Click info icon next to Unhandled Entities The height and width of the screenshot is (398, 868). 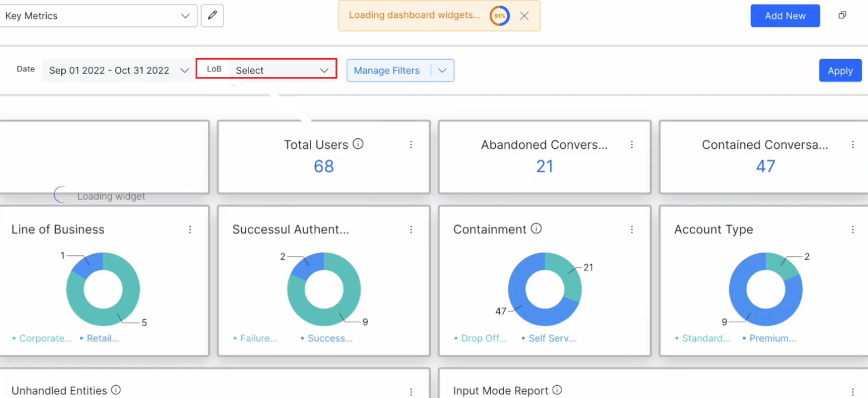(116, 390)
